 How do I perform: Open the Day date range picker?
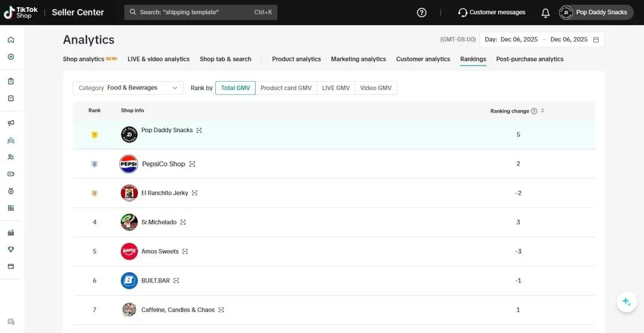[x=541, y=40]
